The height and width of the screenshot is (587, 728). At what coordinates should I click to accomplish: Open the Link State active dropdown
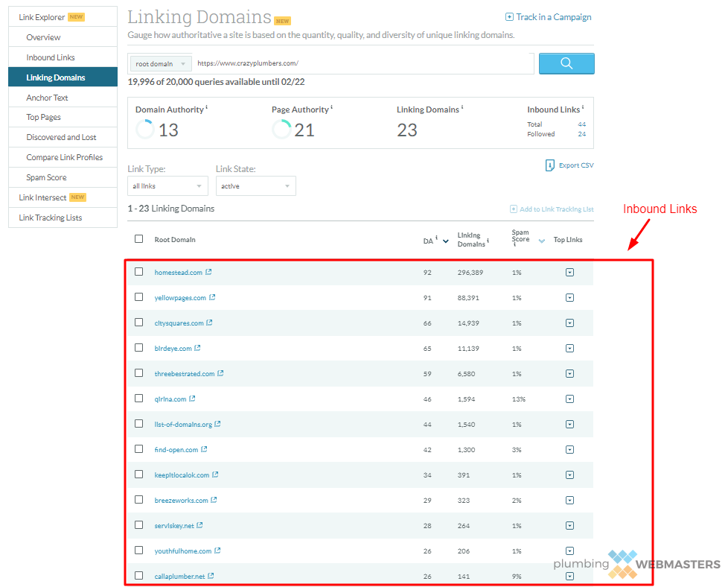click(x=256, y=186)
